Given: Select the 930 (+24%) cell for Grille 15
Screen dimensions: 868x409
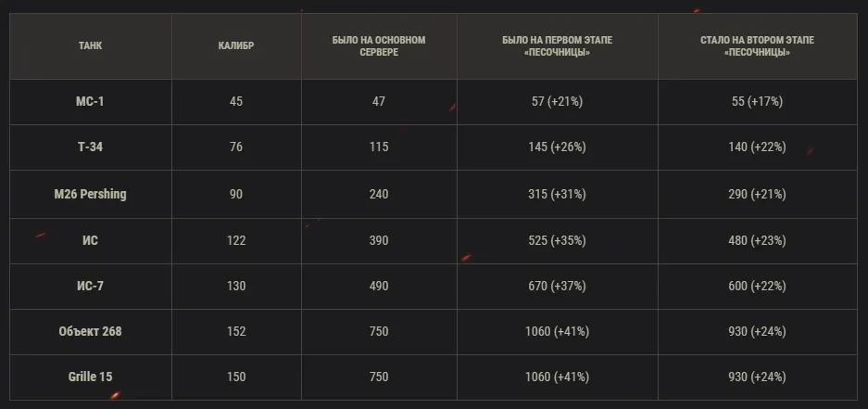Looking at the screenshot, I should click(x=758, y=377).
